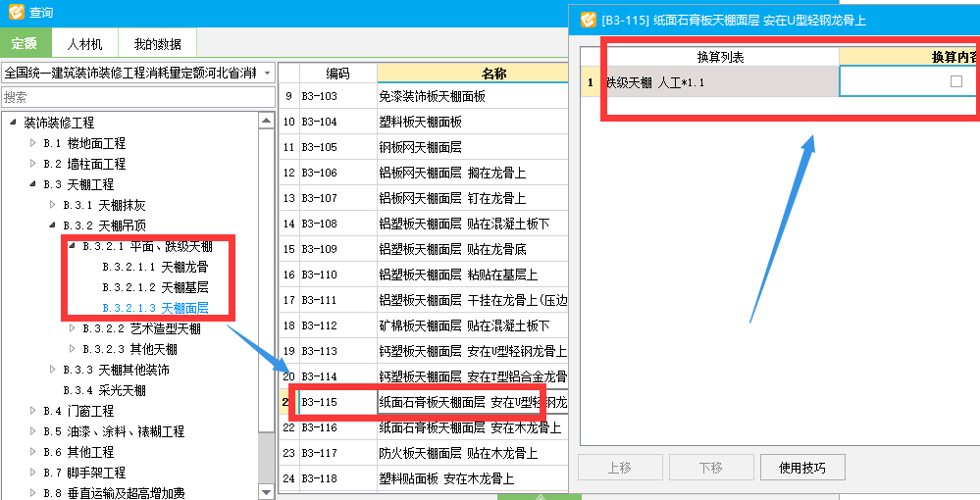The image size is (980, 500).
Task: Select B.3.2.1.3 天棚面层 tree item
Action: [x=155, y=308]
